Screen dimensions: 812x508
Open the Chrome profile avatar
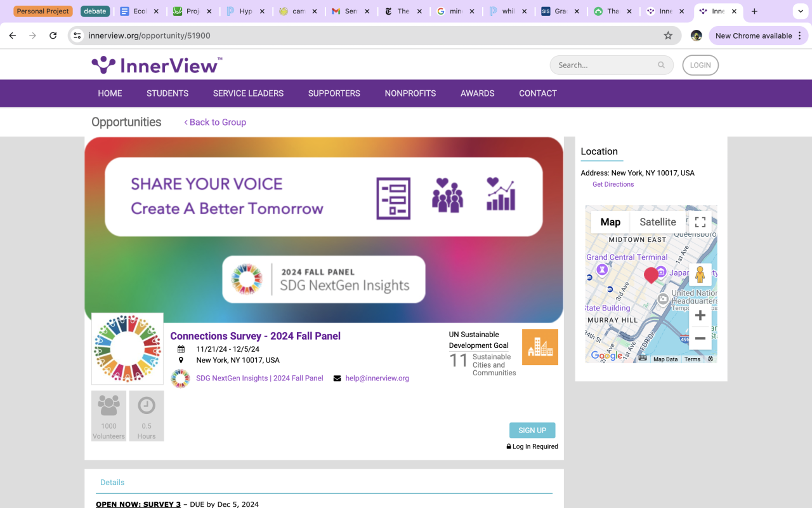click(696, 36)
